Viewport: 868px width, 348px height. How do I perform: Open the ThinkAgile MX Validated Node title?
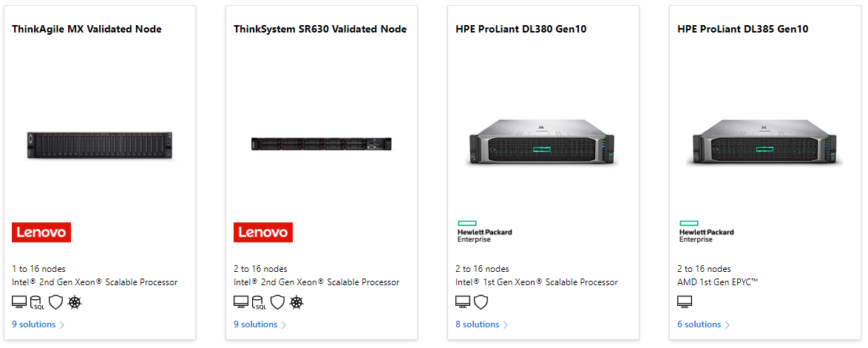(x=87, y=30)
